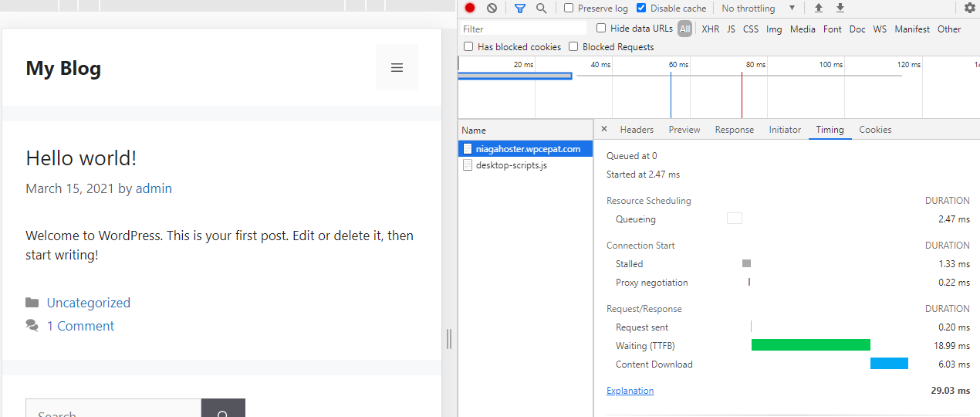
Task: Open DevTools network settings gear
Action: click(969, 8)
